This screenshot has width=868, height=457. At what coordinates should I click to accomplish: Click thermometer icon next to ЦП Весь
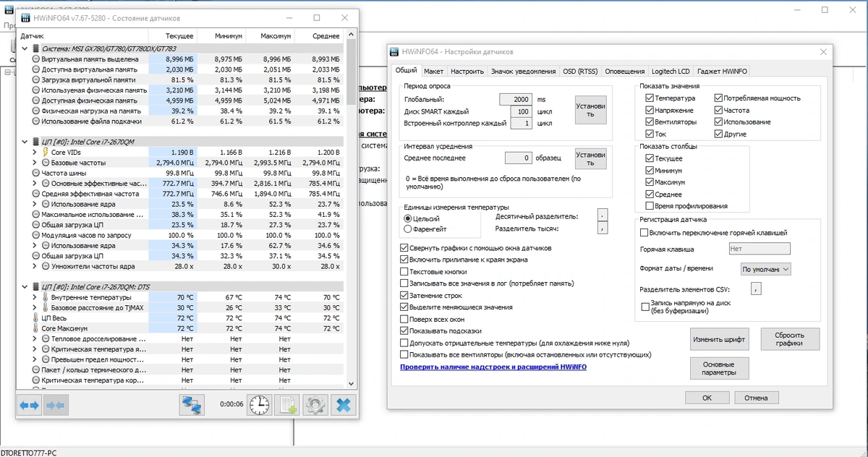tap(35, 318)
